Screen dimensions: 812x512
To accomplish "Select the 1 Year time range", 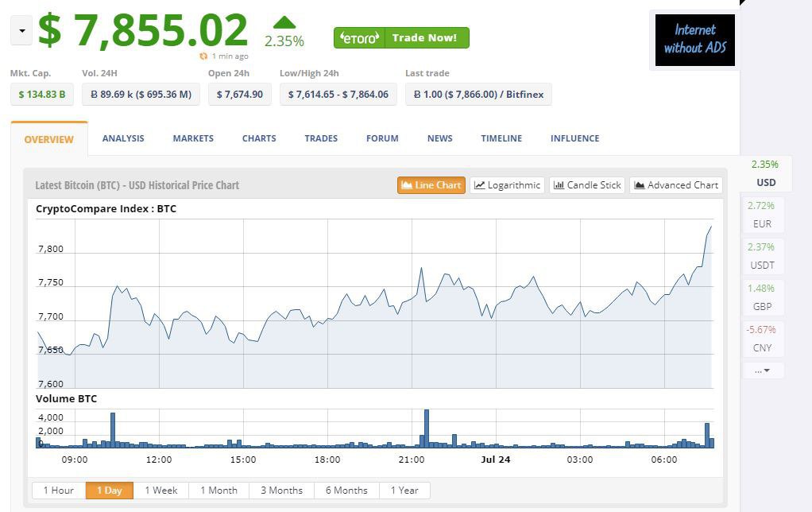I will pos(404,491).
